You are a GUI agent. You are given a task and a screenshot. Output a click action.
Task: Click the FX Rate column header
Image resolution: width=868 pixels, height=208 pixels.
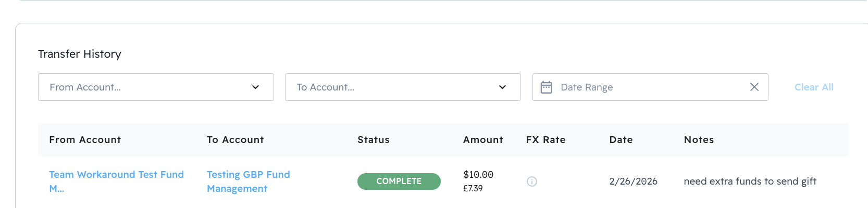coord(545,140)
